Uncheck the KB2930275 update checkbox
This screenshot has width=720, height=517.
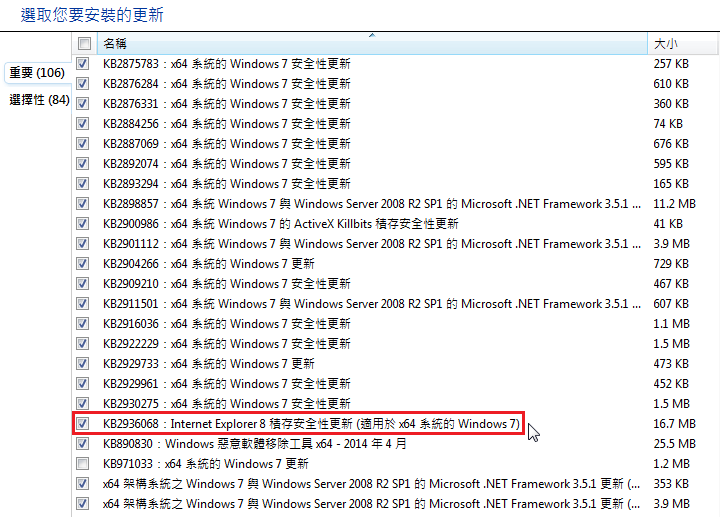(83, 404)
